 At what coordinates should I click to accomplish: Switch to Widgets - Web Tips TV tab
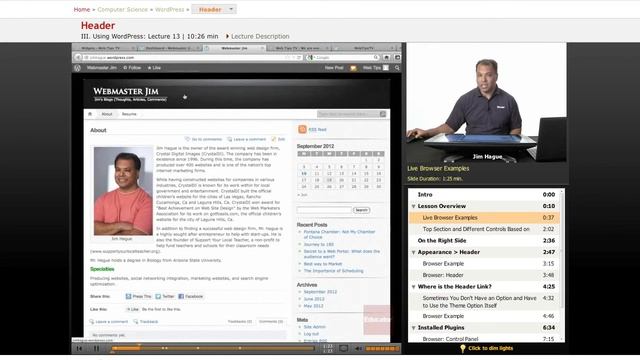click(x=104, y=48)
